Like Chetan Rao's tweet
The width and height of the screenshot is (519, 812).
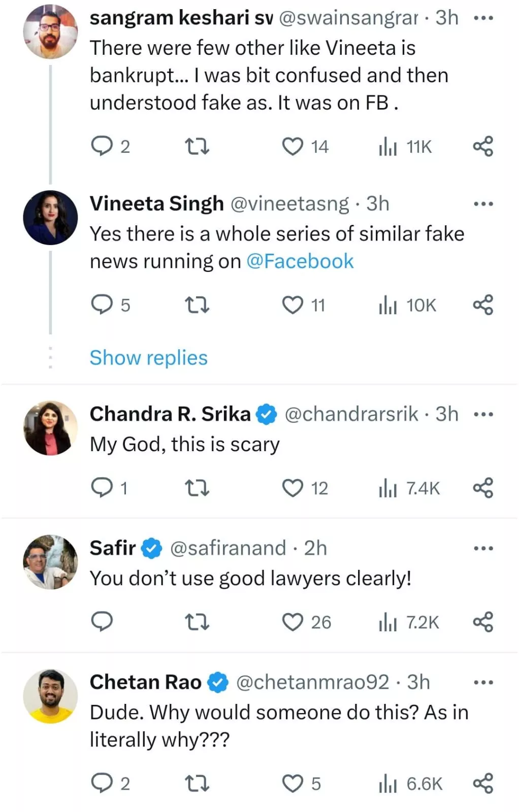pyautogui.click(x=293, y=784)
